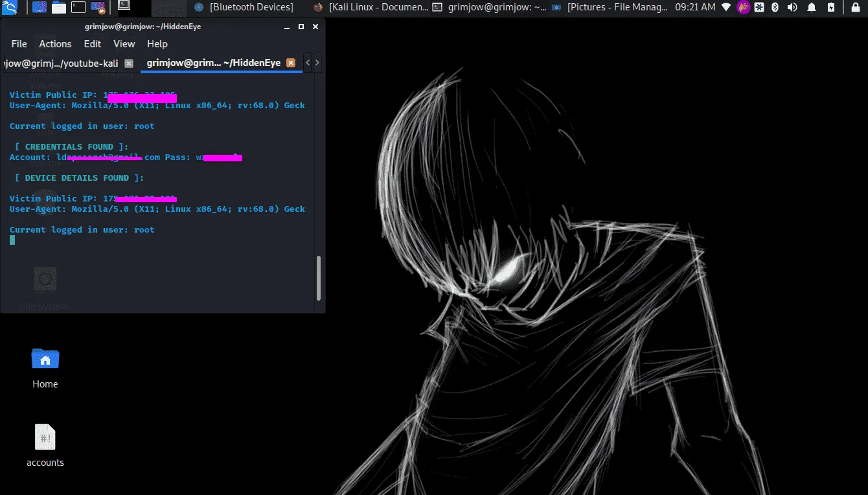Screen dimensions: 868x495
Task: Click the 'DEVICE DETAILS FOUND' terminal line
Action: pyautogui.click(x=80, y=178)
